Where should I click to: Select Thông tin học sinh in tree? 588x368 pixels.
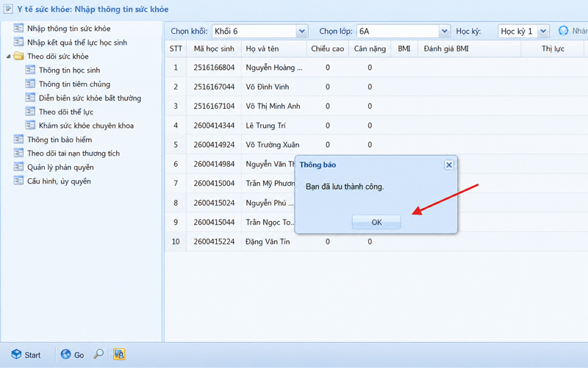coord(69,70)
